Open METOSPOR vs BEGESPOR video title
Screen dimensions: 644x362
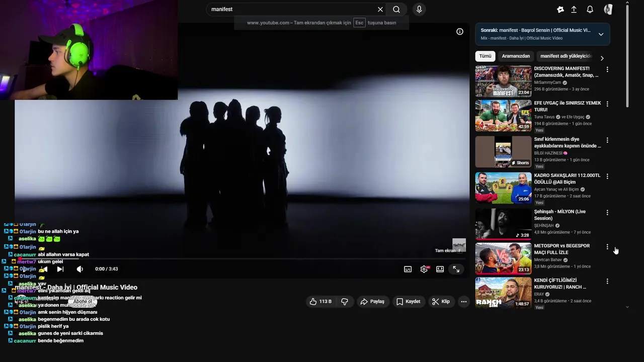tap(562, 249)
